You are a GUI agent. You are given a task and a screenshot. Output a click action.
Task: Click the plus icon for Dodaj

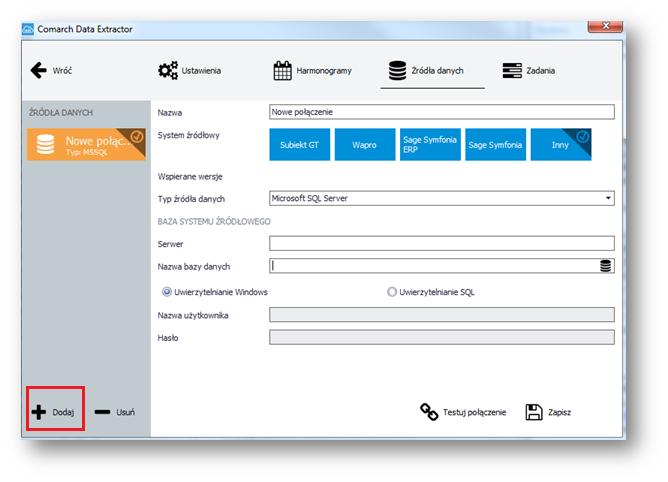tap(39, 412)
